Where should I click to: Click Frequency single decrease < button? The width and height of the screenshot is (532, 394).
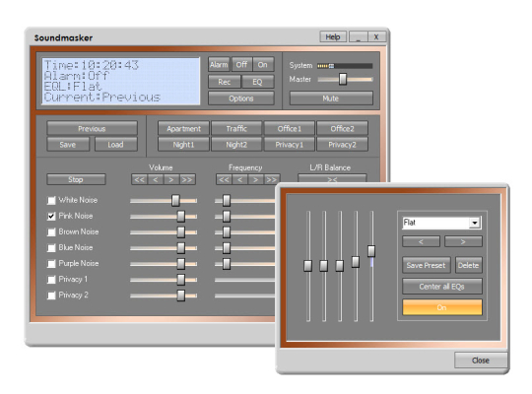pos(240,179)
